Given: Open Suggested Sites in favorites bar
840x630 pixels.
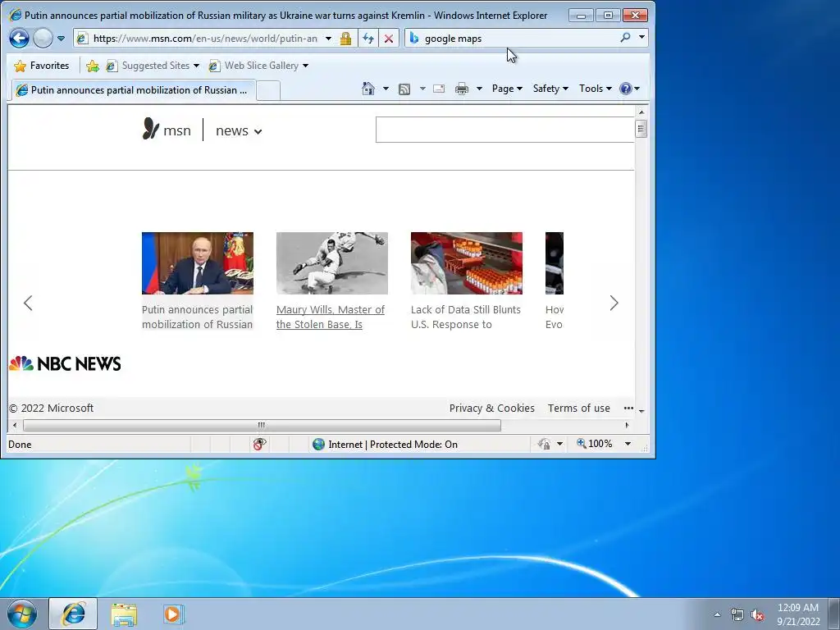Looking at the screenshot, I should (153, 66).
